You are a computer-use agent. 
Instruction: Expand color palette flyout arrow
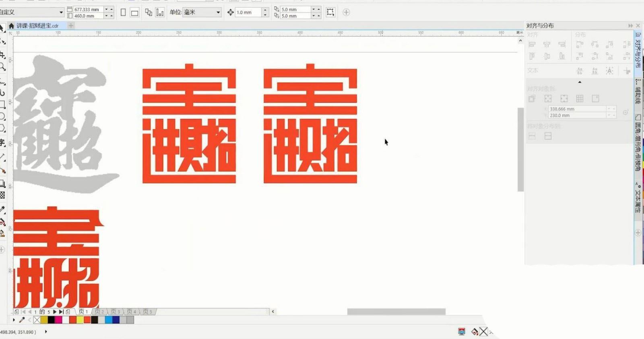pyautogui.click(x=14, y=320)
